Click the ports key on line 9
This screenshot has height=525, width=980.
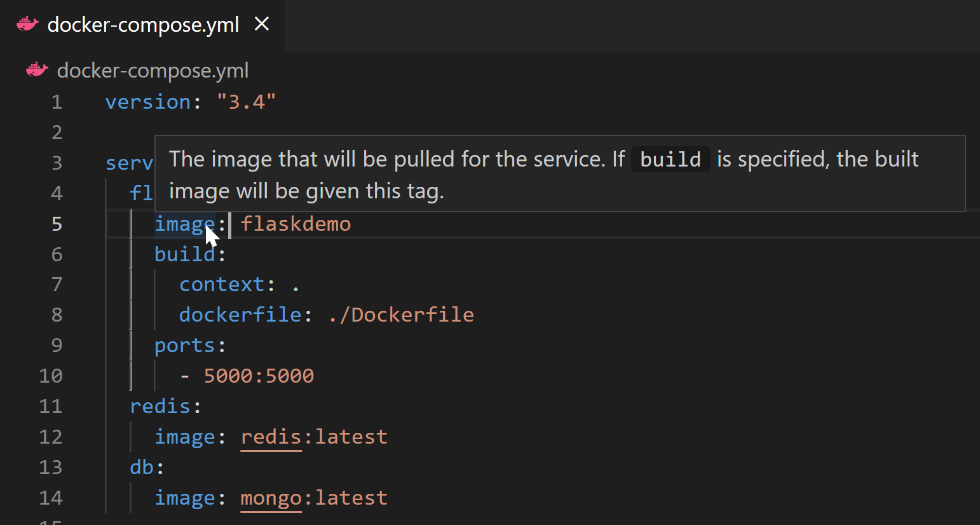185,345
